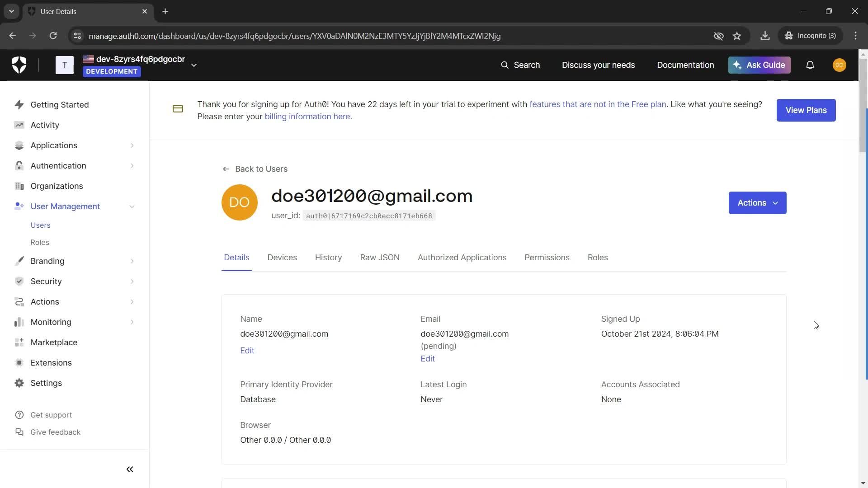
Task: Expand the sidebar Actions submenu chevron
Action: 132,301
